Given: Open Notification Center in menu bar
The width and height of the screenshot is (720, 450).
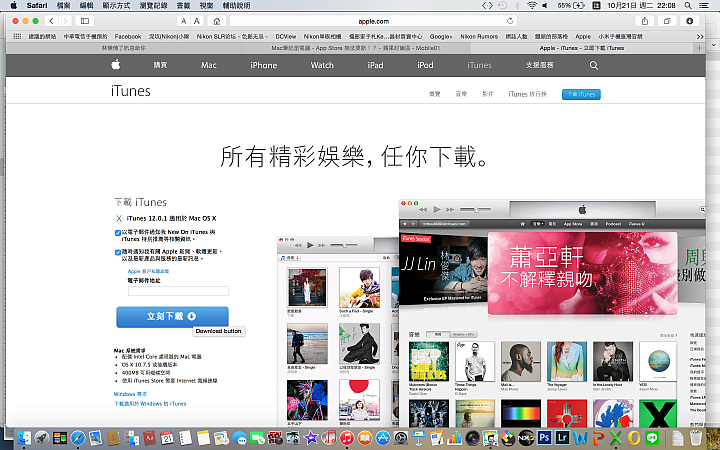Looking at the screenshot, I should (x=703, y=6).
